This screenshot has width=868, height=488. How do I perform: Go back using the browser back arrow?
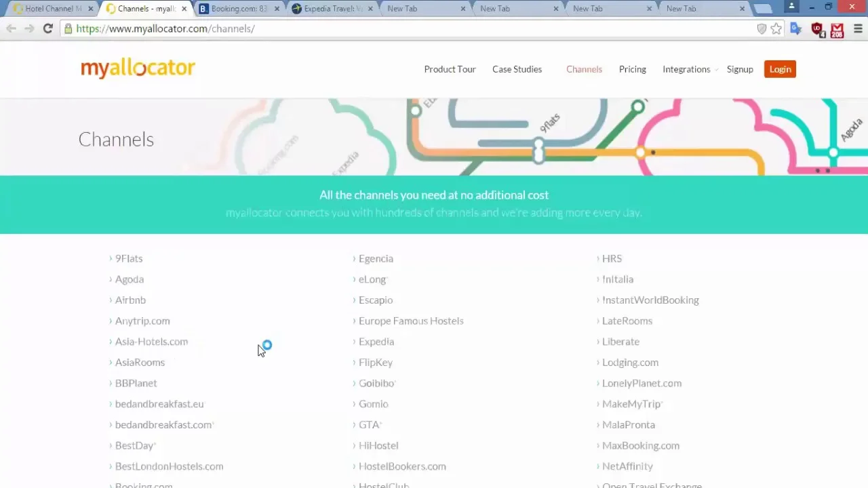[12, 28]
